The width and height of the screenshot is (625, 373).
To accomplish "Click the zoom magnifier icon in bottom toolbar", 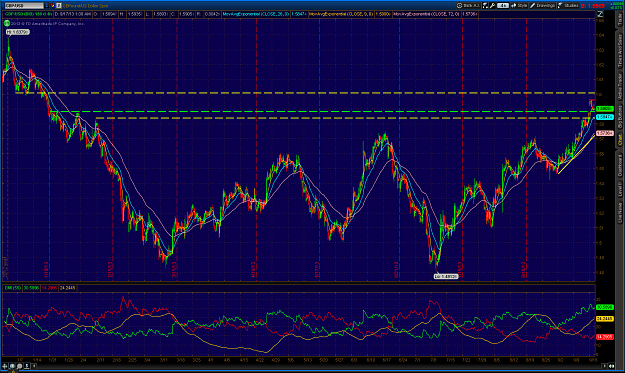I will (12, 366).
